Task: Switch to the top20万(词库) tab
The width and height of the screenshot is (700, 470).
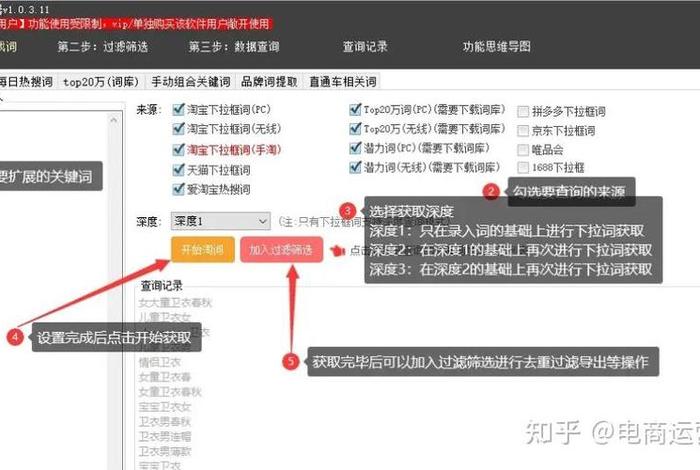Action: 101,82
